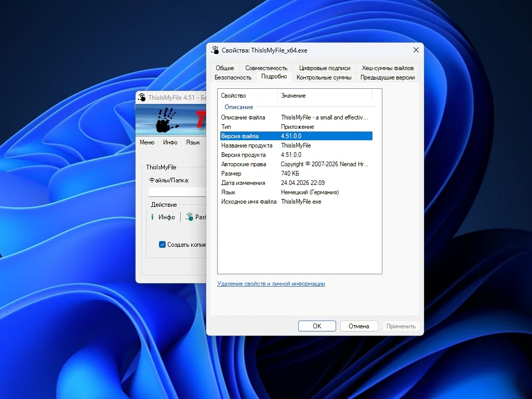Select the highlighted Версия файла row
The image size is (532, 399).
tap(296, 136)
